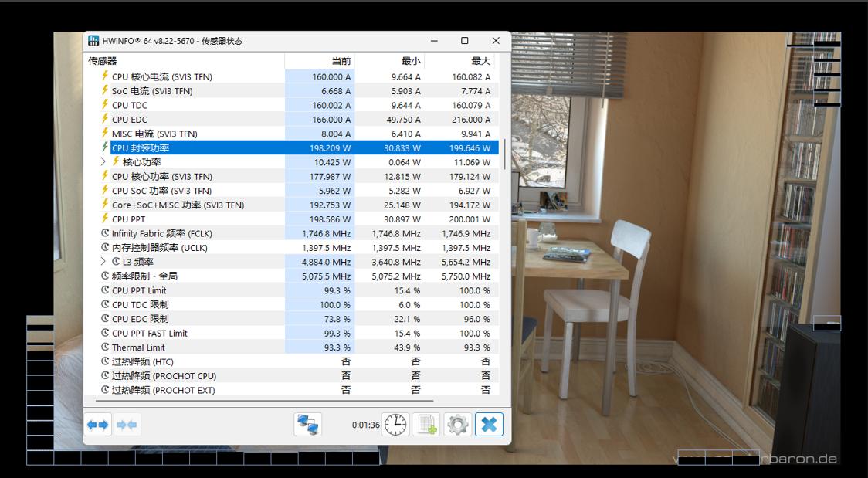Click clock icon of CPU EDC 限制 row

(105, 319)
